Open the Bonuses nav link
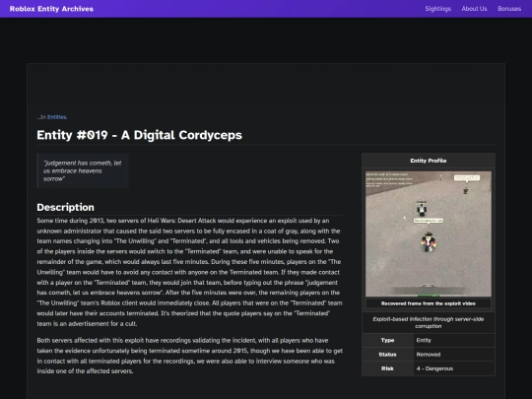This screenshot has height=399, width=532. [x=509, y=9]
